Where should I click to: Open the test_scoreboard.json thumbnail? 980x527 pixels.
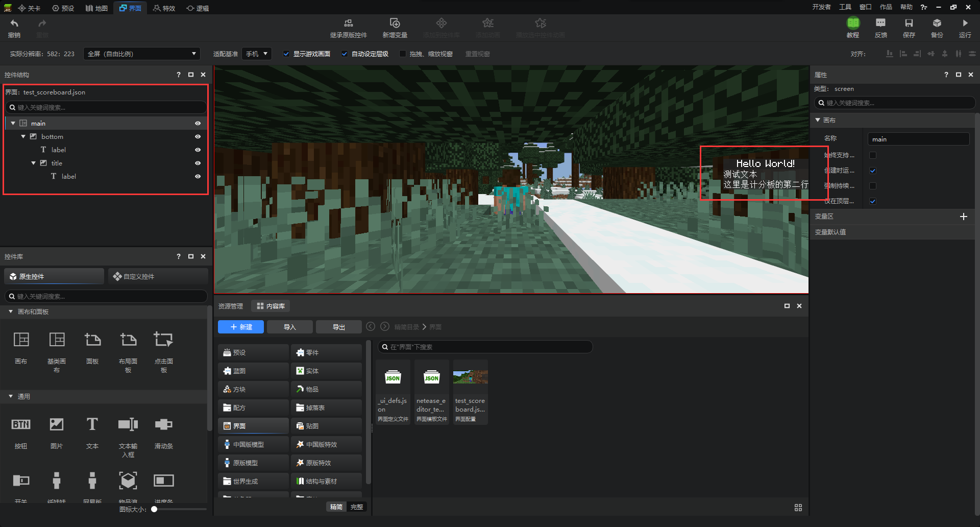470,377
